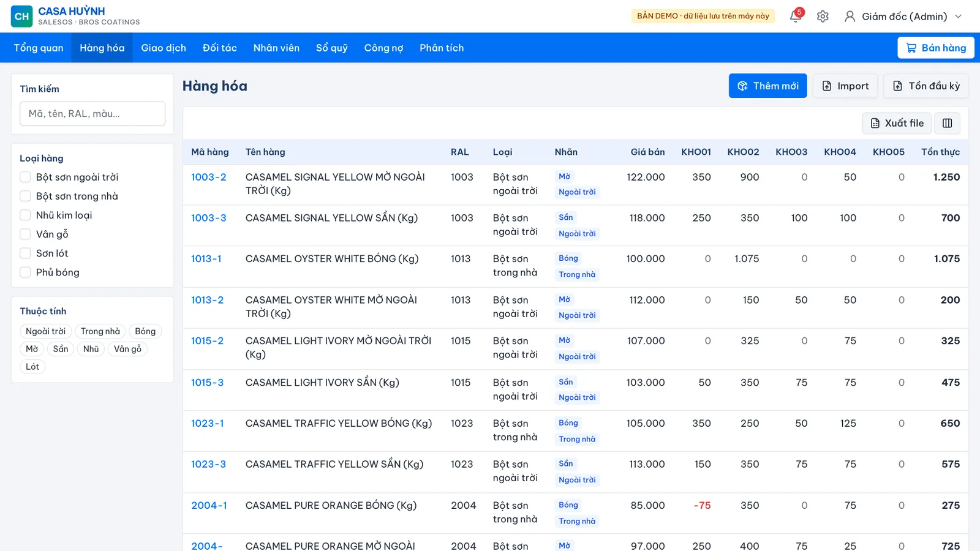
Task: Go to the Đối tác tab
Action: tap(220, 48)
